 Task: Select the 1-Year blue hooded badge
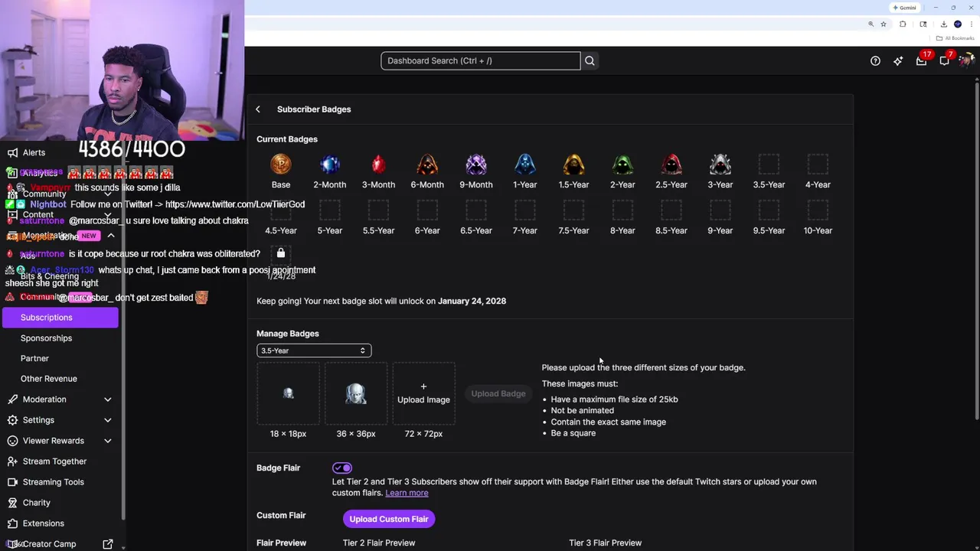(525, 165)
